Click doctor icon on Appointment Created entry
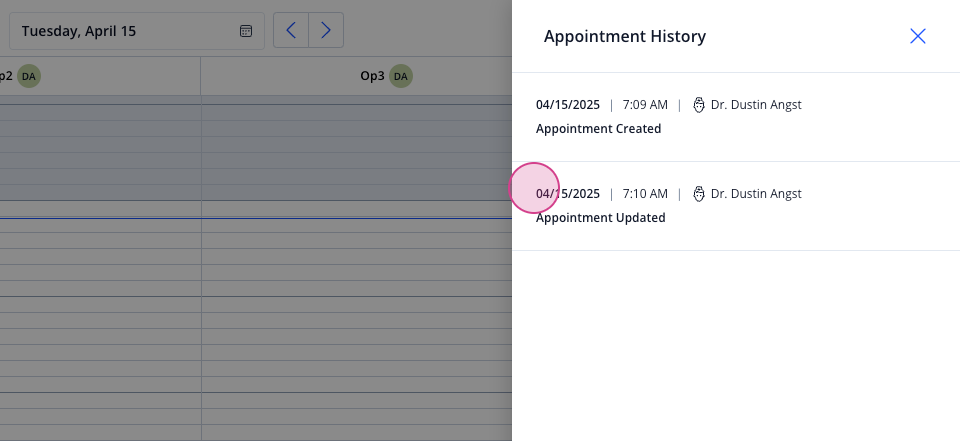Image resolution: width=960 pixels, height=441 pixels. pos(699,105)
